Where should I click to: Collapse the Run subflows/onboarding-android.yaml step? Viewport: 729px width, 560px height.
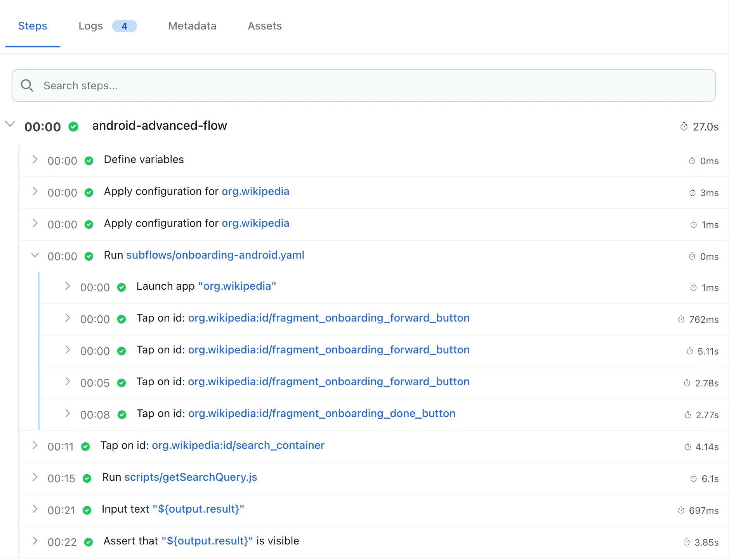click(x=35, y=256)
